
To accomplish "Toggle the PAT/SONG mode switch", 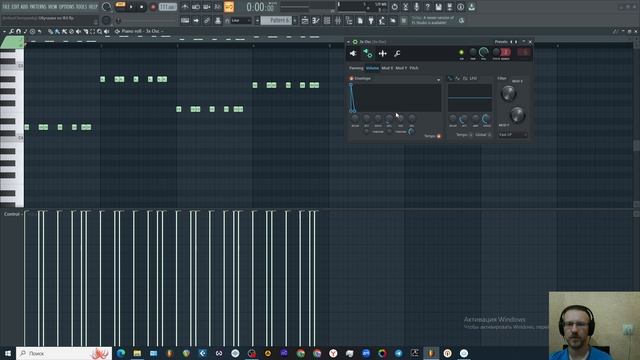I will tap(121, 4).
